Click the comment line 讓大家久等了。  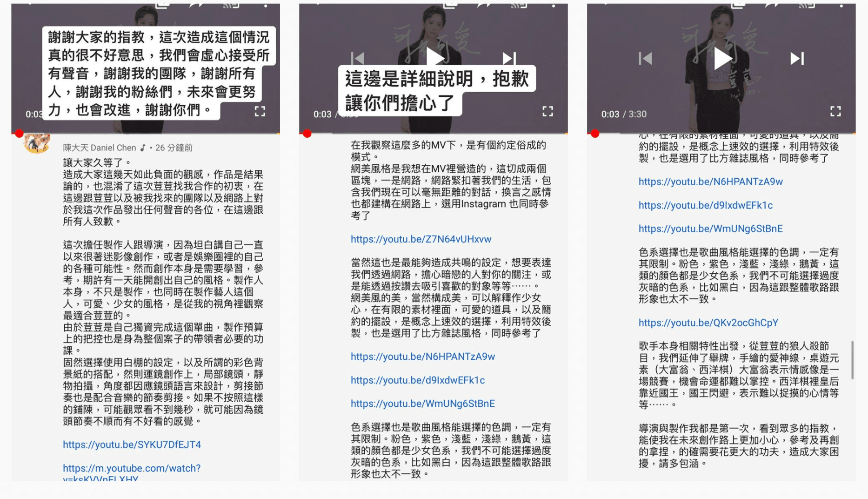98,163
